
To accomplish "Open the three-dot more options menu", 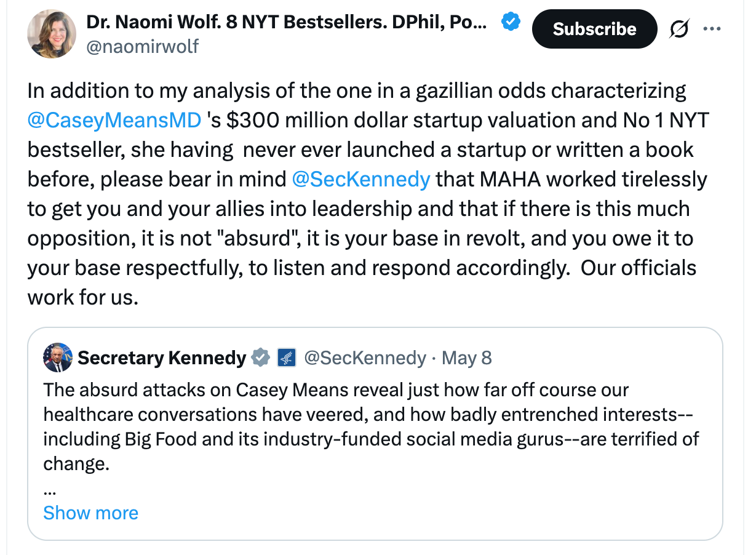I will point(712,29).
